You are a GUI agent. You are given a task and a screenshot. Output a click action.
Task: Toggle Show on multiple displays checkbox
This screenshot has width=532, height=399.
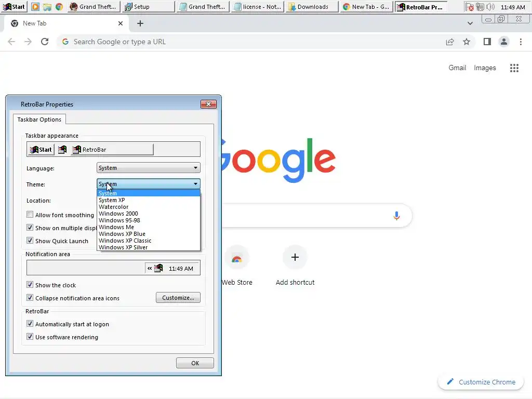pos(30,228)
